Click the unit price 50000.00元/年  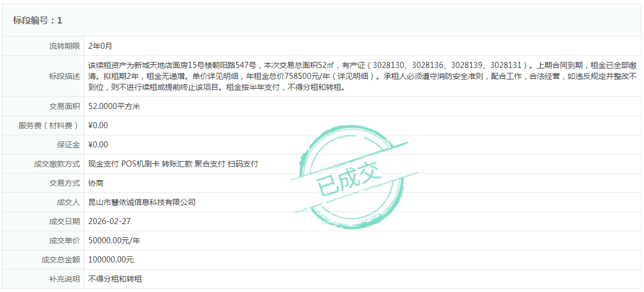(114, 241)
